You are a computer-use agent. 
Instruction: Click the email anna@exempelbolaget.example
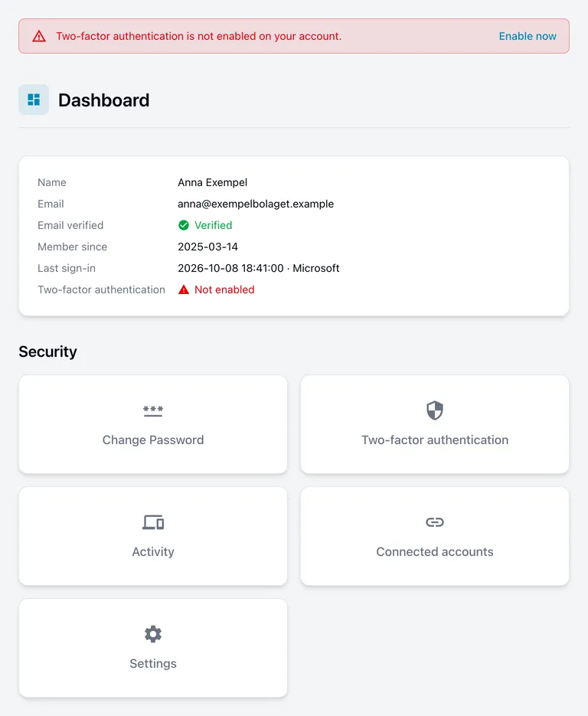pos(256,204)
